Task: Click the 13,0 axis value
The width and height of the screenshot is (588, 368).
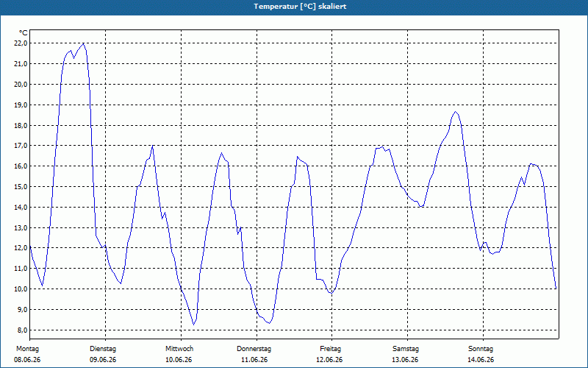Action: point(21,228)
